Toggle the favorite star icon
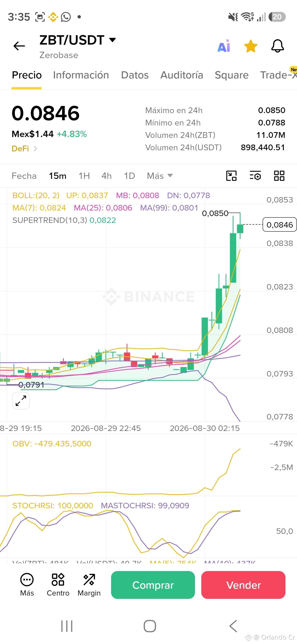The width and height of the screenshot is (297, 644). 251,46
